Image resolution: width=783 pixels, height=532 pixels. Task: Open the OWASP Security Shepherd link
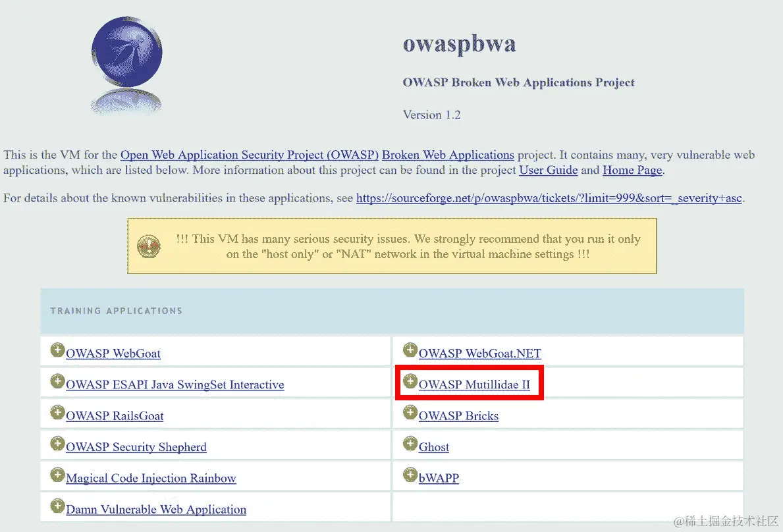point(136,447)
